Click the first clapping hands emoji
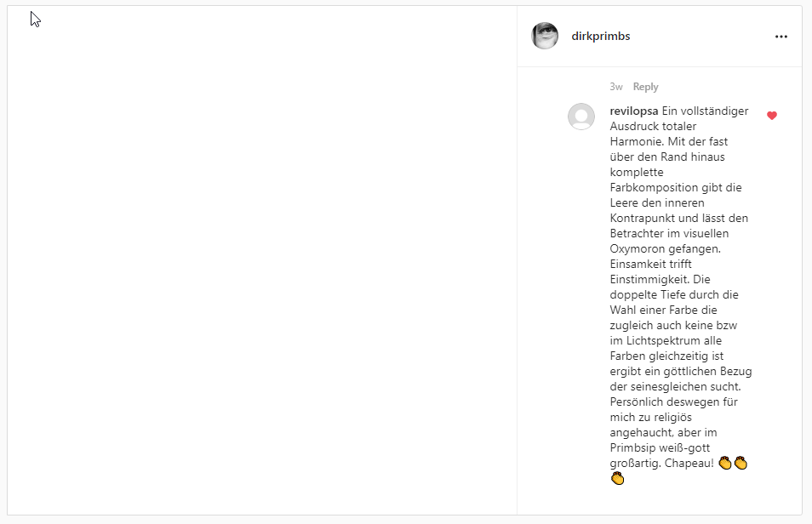The width and height of the screenshot is (812, 524). 725,463
